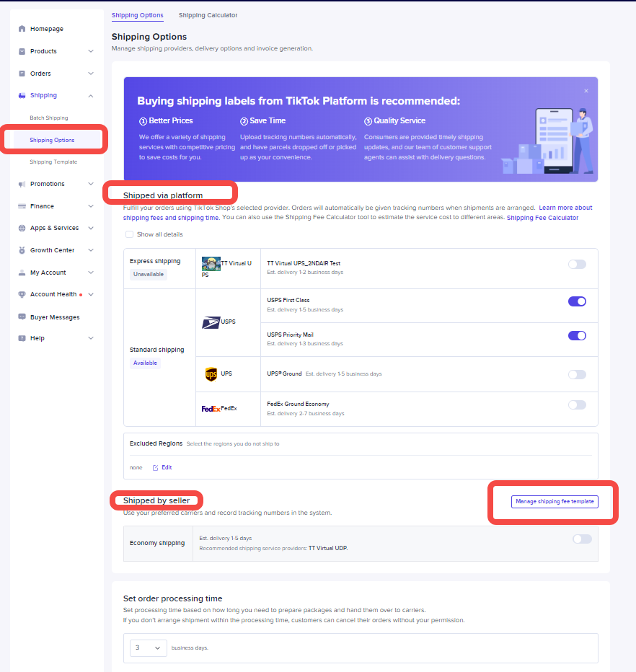Click the TT Virtual UPS provider logo

pos(211,264)
